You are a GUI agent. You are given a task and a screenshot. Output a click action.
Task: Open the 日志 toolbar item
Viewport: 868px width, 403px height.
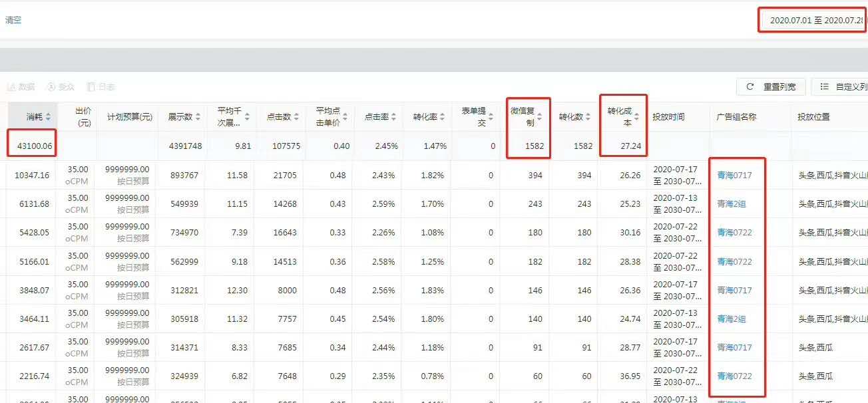click(x=101, y=87)
